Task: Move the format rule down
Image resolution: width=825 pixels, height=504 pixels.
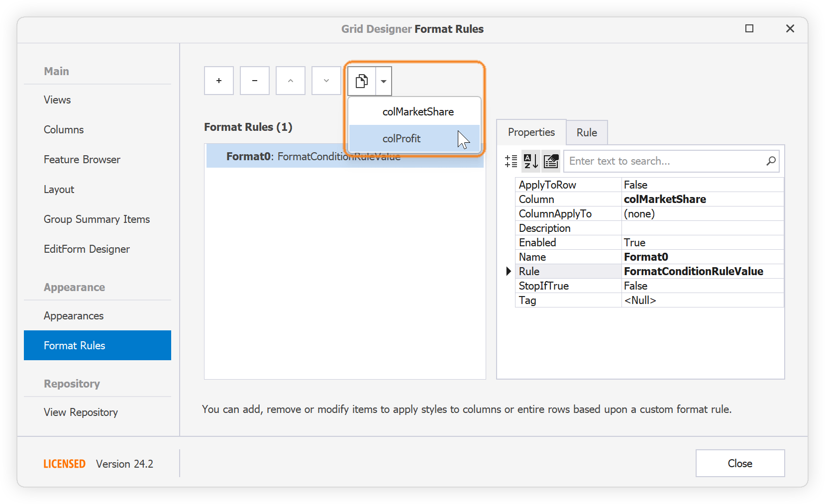Action: coord(326,80)
